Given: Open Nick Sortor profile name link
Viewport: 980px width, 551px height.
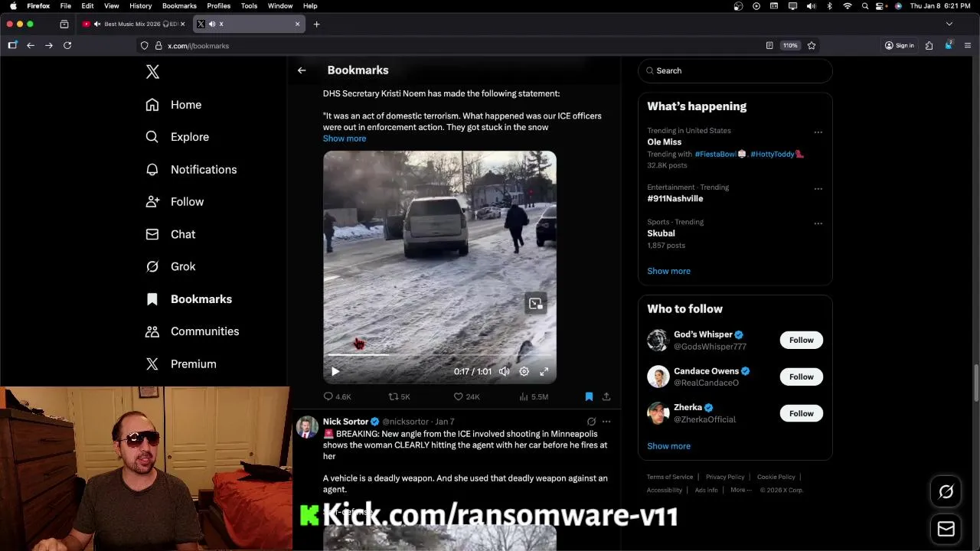Looking at the screenshot, I should [x=345, y=422].
